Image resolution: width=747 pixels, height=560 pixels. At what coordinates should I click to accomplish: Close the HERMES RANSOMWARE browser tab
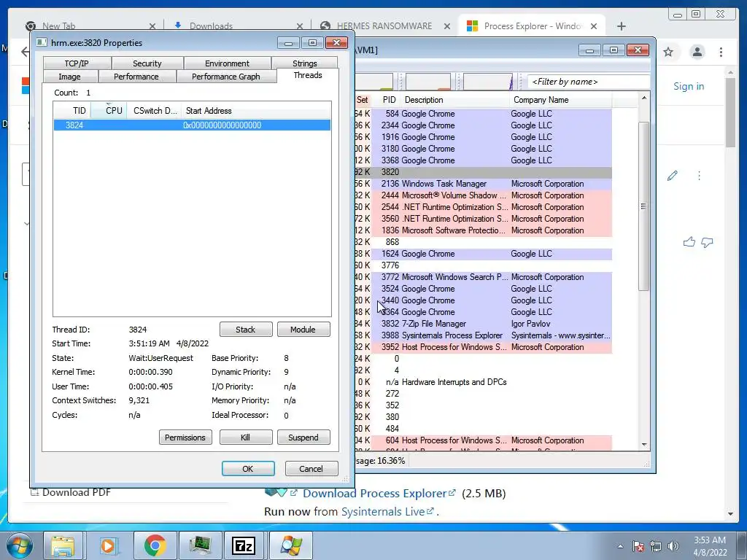447,26
